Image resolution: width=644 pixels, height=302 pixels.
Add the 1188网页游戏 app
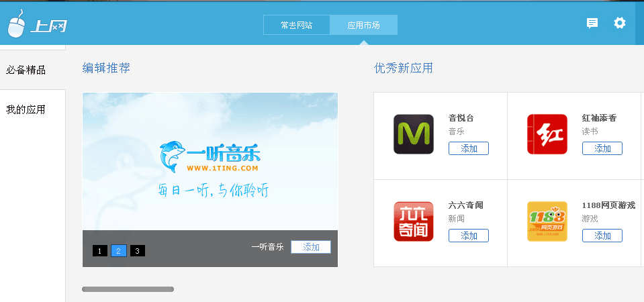602,236
